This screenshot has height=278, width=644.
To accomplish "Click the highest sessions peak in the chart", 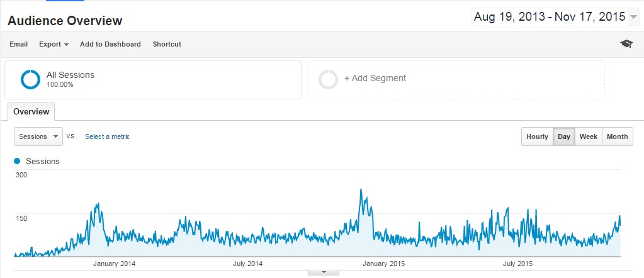I will [361, 190].
